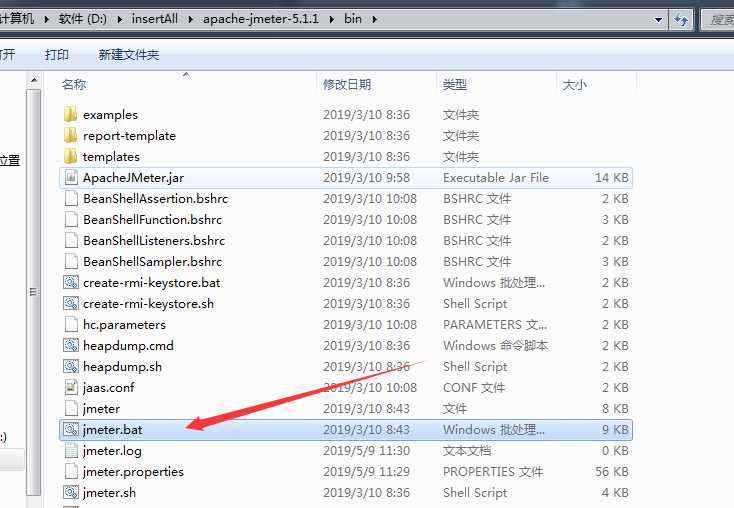
Task: Click the hc.parameters file icon
Action: tap(71, 324)
